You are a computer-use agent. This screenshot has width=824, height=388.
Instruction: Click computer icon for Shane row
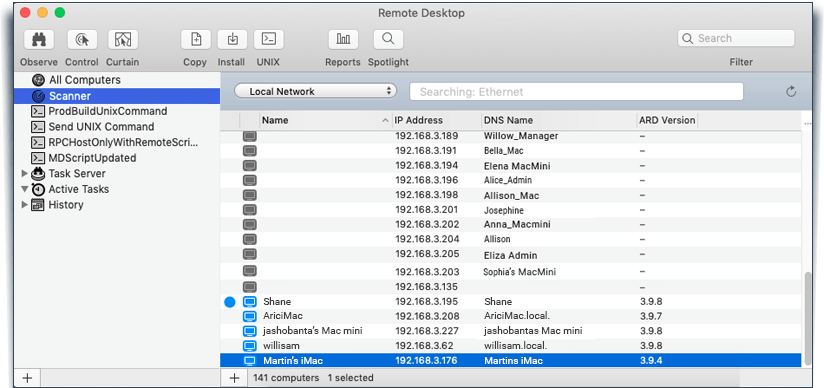250,302
